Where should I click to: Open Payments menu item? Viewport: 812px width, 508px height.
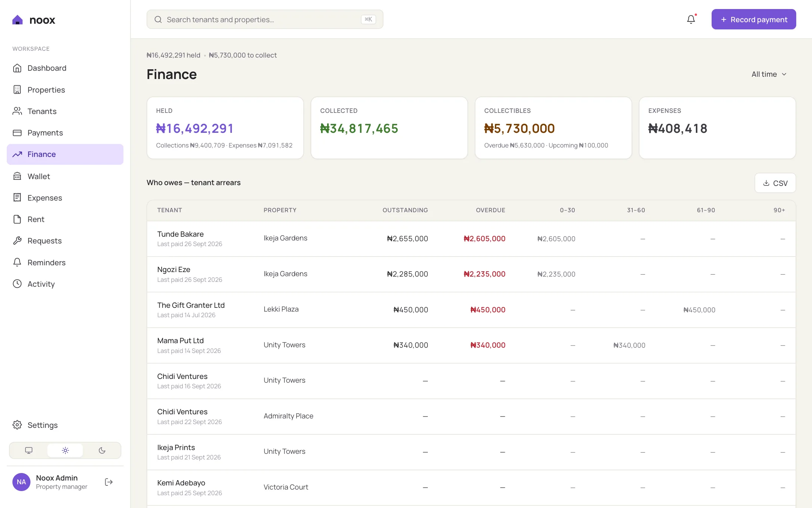tap(65, 133)
